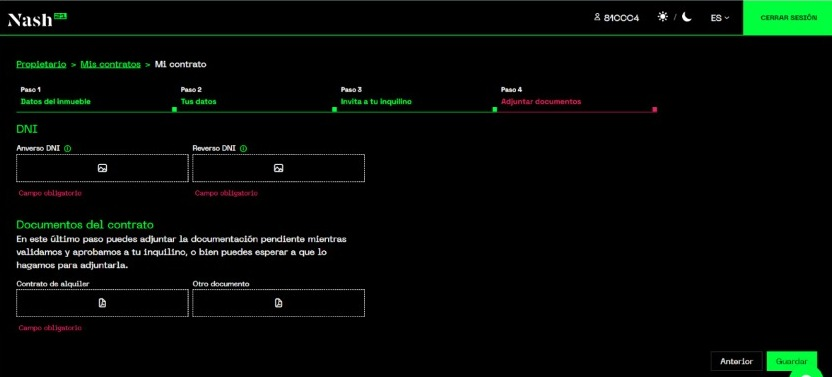
Task: Switch to light mode sun icon
Action: point(663,17)
